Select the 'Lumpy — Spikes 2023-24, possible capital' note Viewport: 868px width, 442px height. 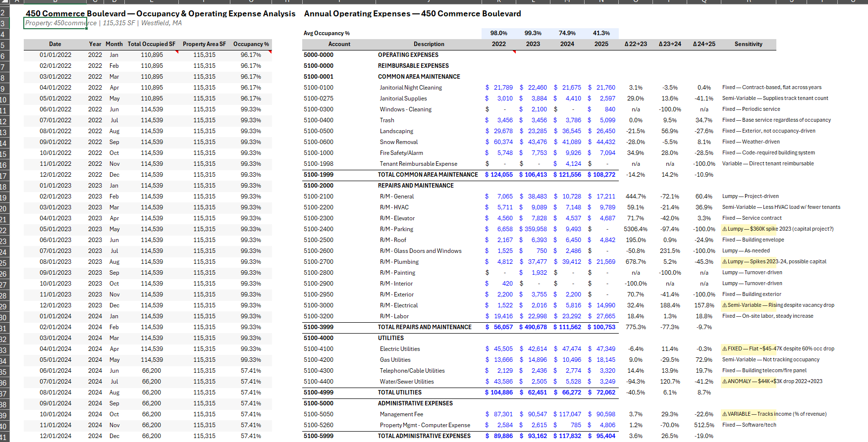774,262
